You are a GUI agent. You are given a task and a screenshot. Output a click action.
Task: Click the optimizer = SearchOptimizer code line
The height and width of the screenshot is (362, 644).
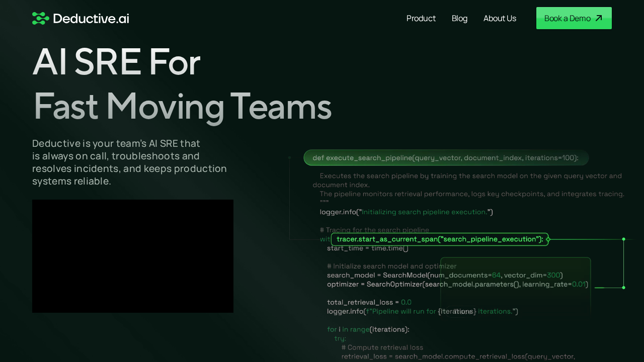point(457,284)
